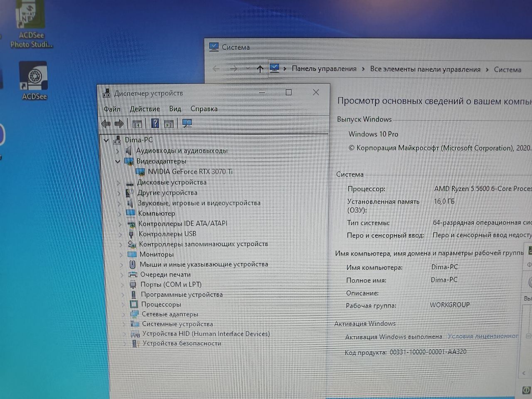Open the Условия лицензионного соглашения link
This screenshot has width=532, height=399.
click(x=483, y=336)
